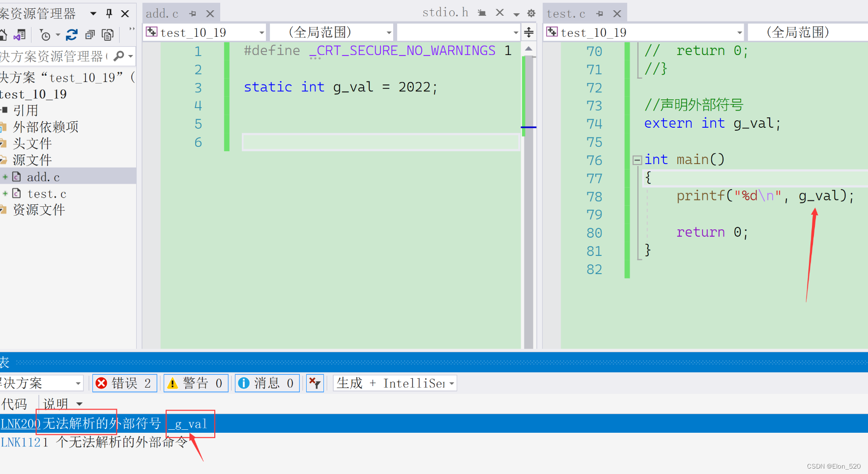This screenshot has width=868, height=474.
Task: Open the document tab list dropdown arrow
Action: pyautogui.click(x=517, y=14)
